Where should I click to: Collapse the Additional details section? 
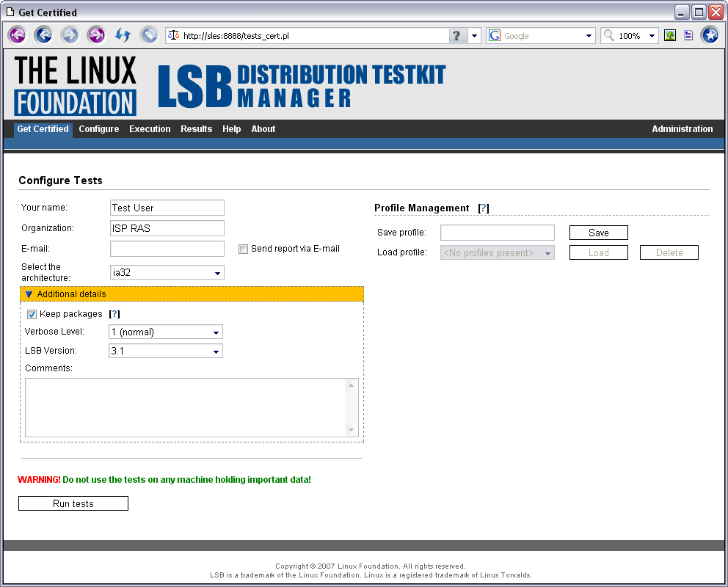coord(192,294)
